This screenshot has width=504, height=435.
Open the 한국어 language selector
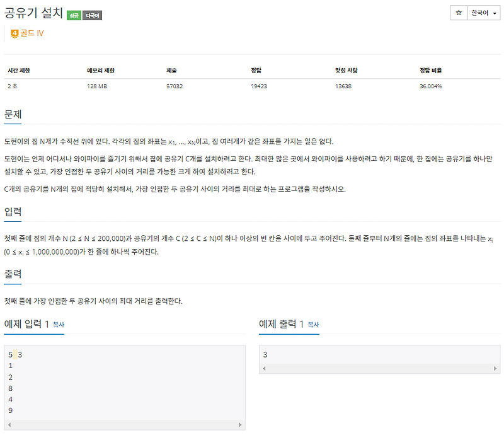[480, 13]
